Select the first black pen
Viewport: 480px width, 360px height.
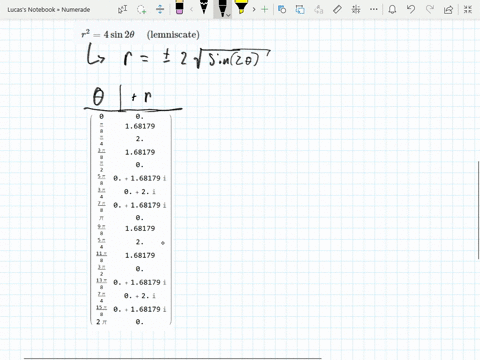click(204, 7)
